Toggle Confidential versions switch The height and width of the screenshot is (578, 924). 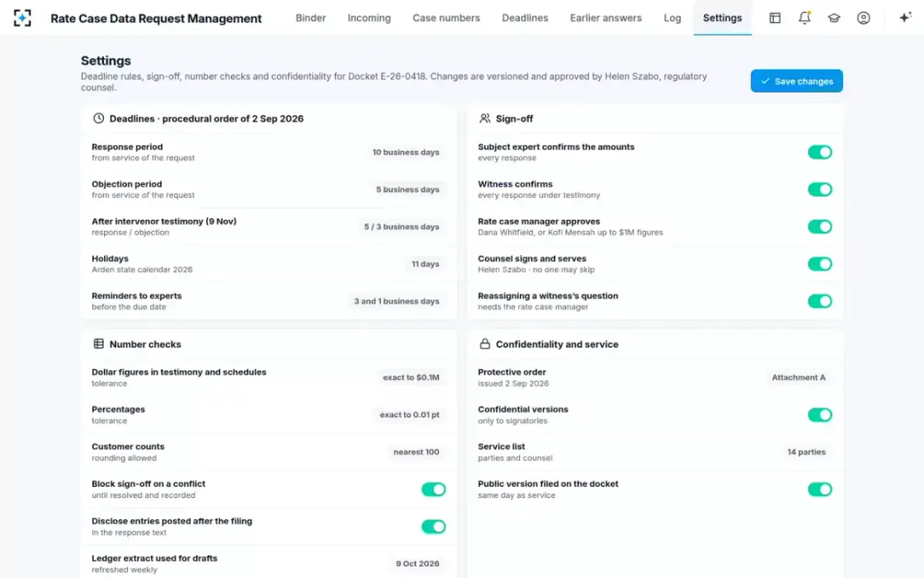(x=820, y=415)
